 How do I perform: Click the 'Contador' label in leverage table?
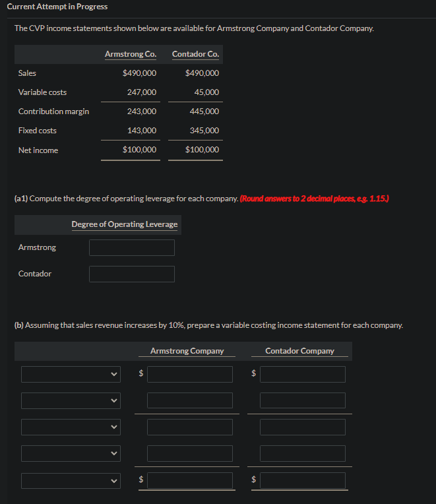[x=35, y=274]
